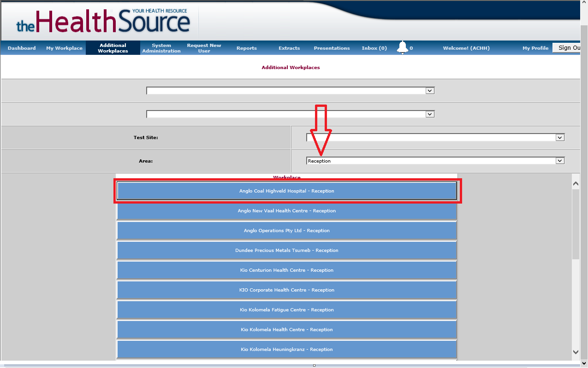The image size is (588, 368).
Task: Choose Dundee Precious Metals Tsumeb - Reception
Action: point(287,250)
